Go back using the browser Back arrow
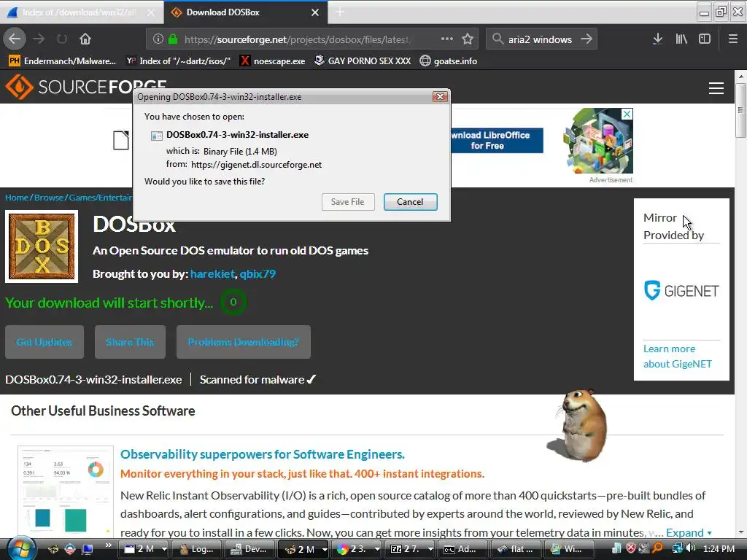 point(15,39)
